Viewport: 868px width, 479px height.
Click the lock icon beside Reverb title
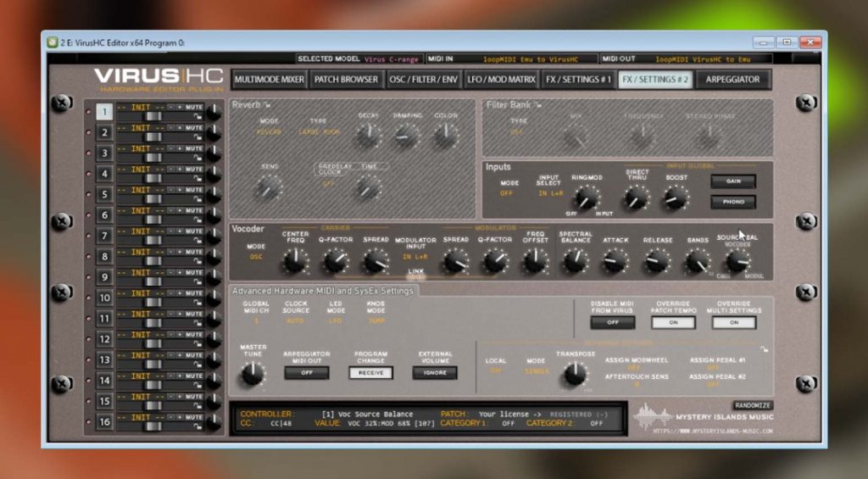coord(267,104)
